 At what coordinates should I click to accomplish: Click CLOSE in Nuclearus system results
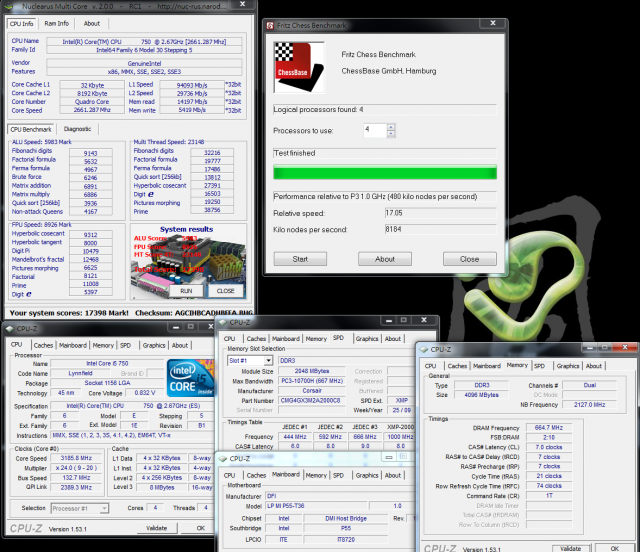(x=225, y=291)
